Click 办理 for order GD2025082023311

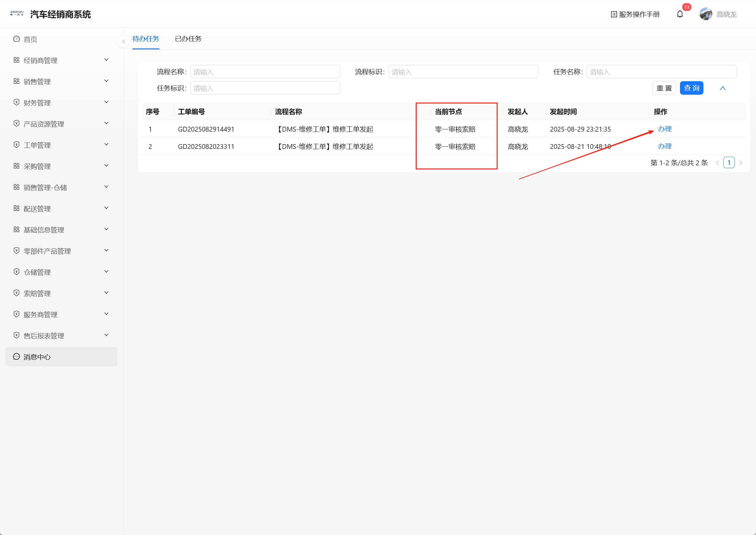[665, 146]
